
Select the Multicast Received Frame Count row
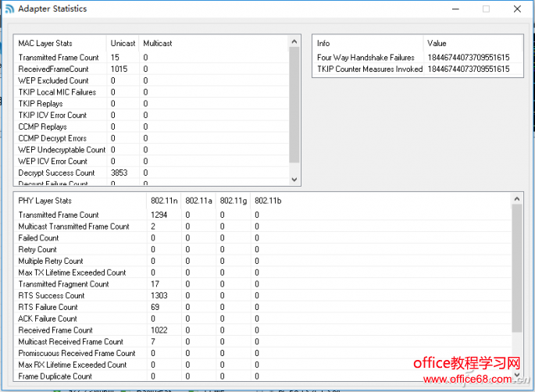coord(262,342)
